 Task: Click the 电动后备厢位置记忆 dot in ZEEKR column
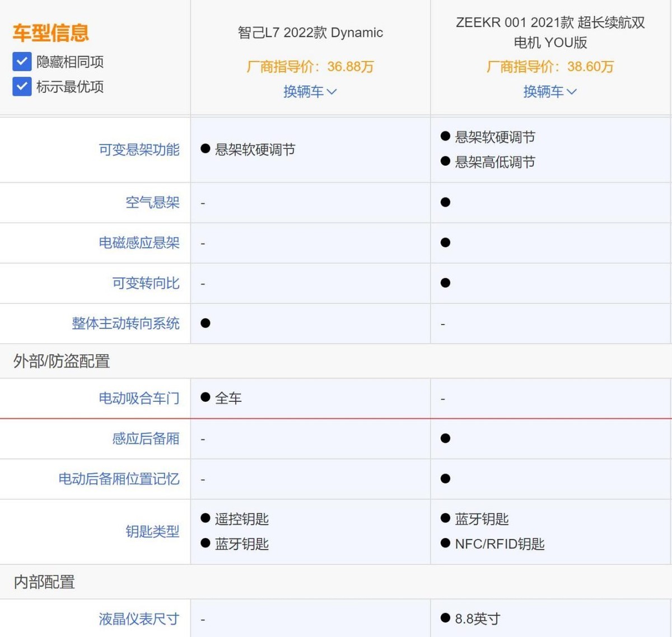pos(445,479)
